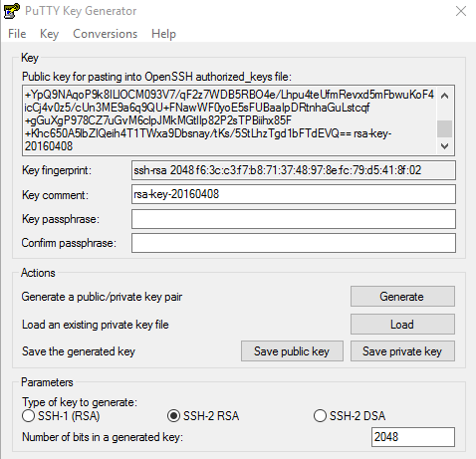
Task: Open the Key menu
Action: 49,34
